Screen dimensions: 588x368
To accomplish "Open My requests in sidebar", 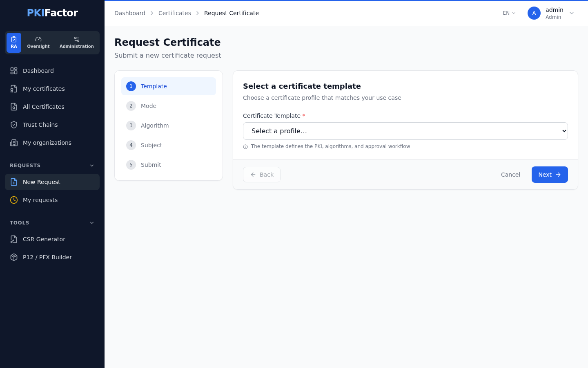I will [x=52, y=200].
